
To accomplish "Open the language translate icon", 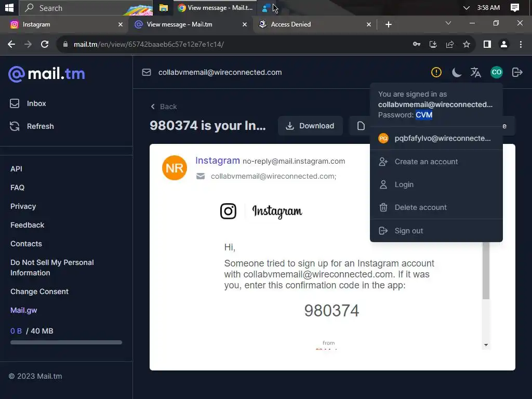I will [476, 72].
